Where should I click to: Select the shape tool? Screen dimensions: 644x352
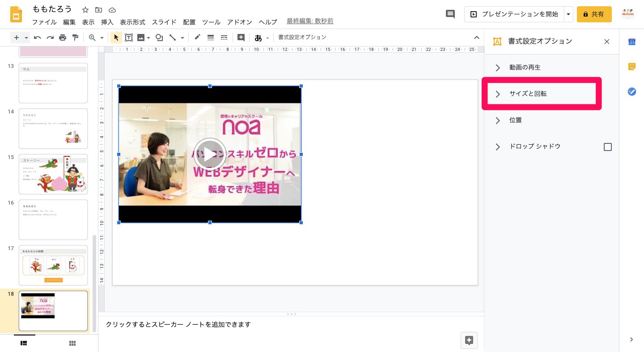(x=159, y=38)
